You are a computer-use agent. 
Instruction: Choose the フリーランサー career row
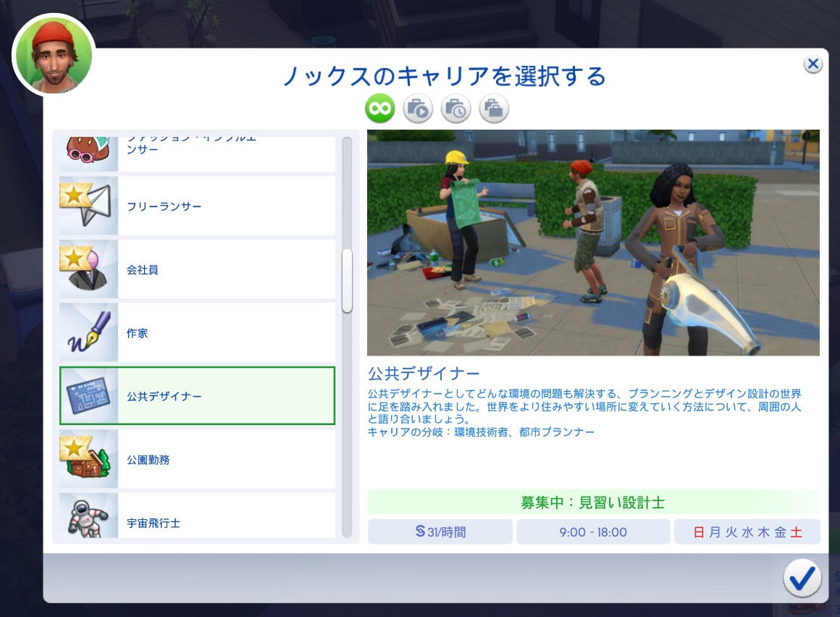click(197, 206)
